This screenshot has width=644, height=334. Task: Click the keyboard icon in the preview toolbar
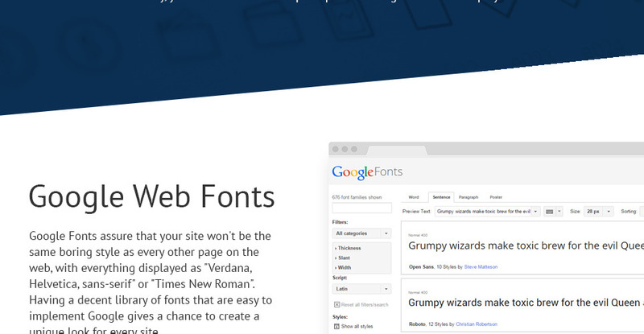549,212
